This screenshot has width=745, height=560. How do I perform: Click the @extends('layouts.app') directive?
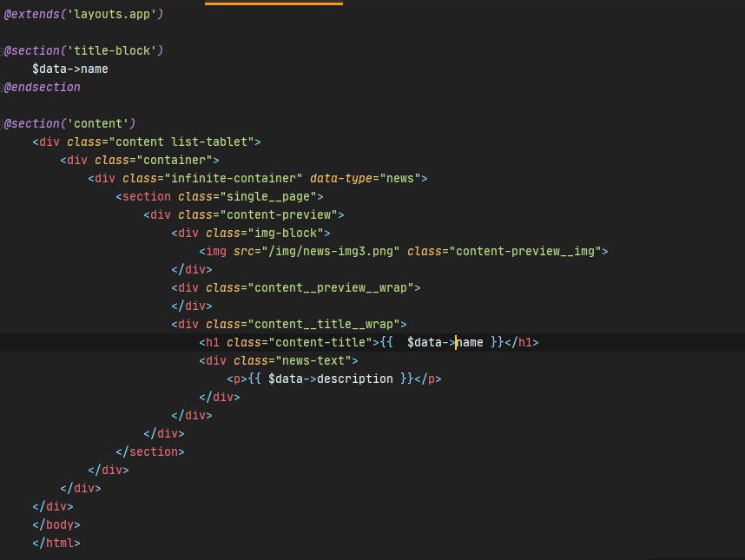click(x=83, y=14)
